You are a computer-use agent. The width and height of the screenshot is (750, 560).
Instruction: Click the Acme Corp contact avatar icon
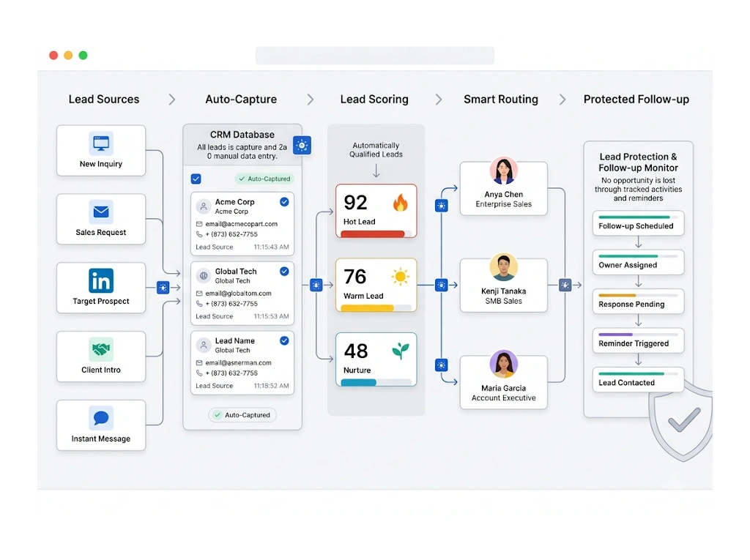coord(204,206)
